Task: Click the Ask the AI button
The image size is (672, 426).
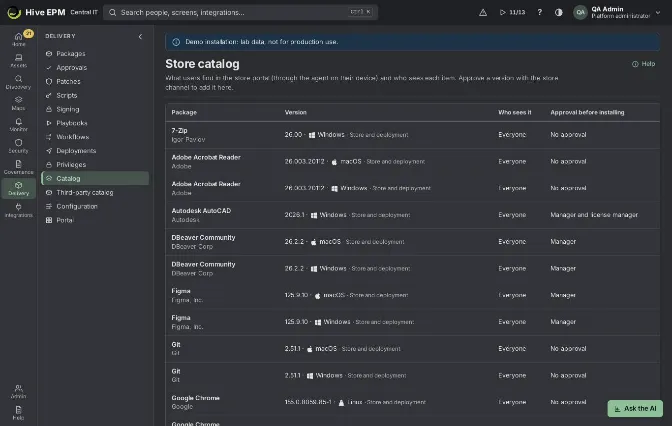Action: click(x=635, y=408)
